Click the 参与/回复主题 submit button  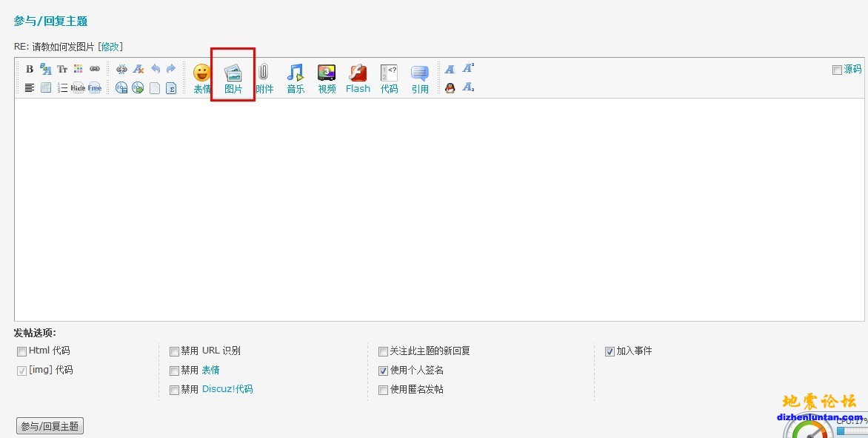[x=50, y=426]
